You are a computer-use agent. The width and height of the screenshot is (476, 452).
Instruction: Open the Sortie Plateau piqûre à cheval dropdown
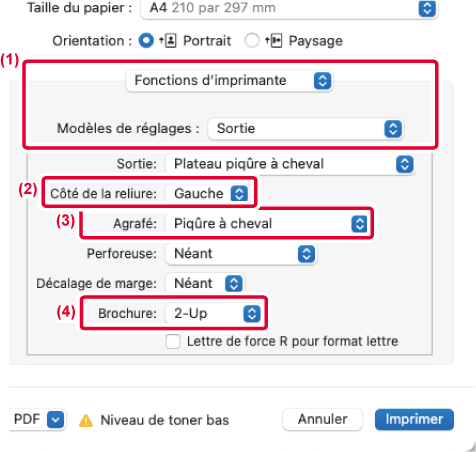pos(290,164)
